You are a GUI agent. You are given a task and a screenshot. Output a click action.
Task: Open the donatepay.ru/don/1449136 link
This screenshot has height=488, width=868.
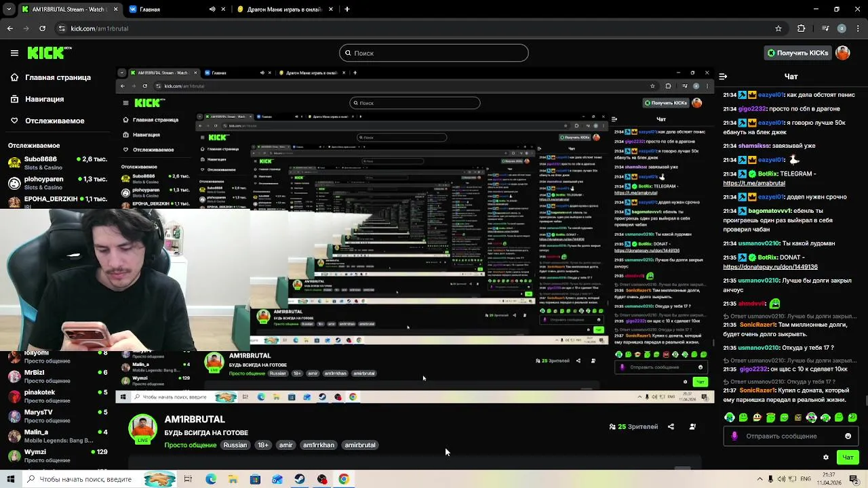point(770,267)
